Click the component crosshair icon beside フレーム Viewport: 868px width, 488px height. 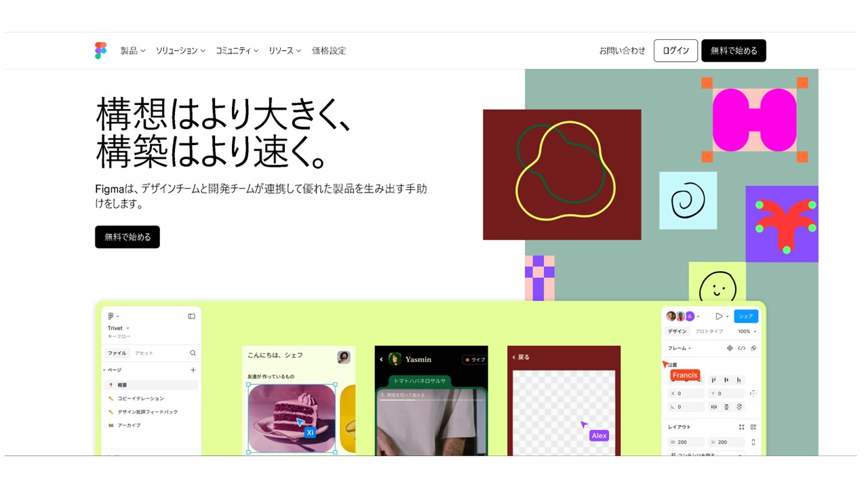tap(730, 348)
